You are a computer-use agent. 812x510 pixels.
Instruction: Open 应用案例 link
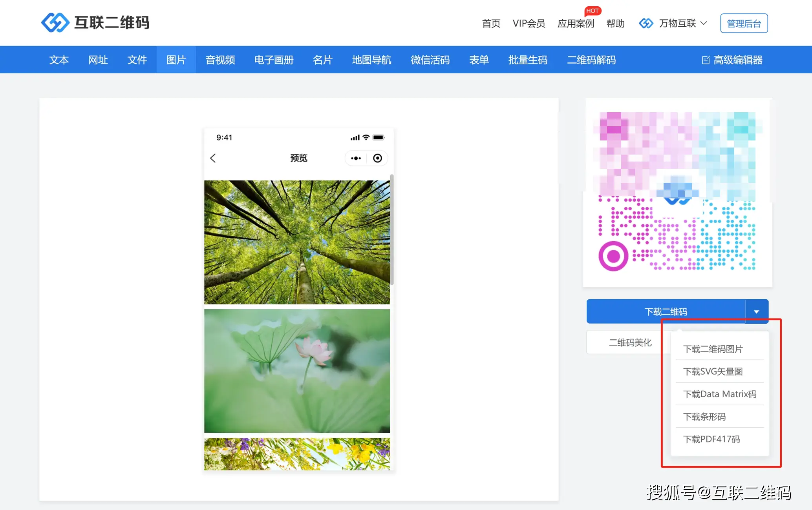click(x=576, y=24)
